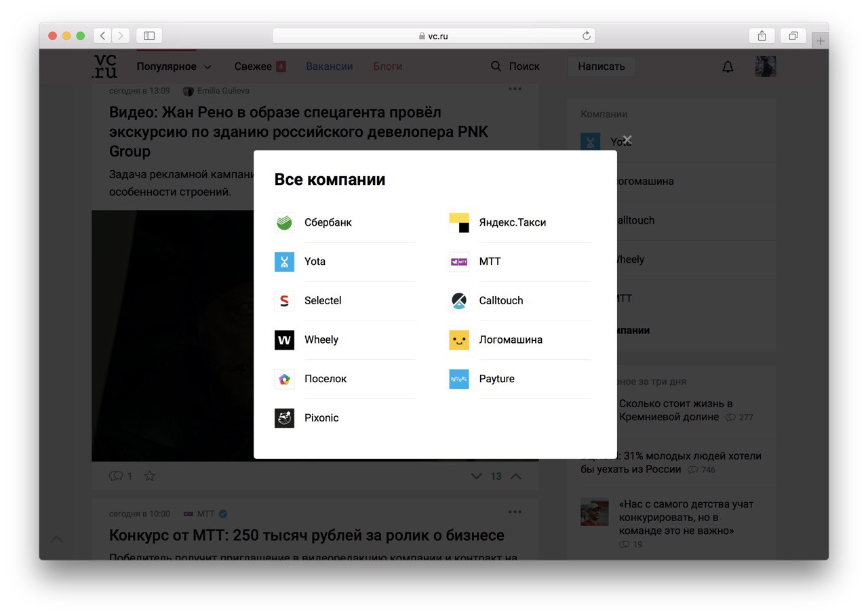
Task: Reload the page in Safari
Action: tap(587, 36)
